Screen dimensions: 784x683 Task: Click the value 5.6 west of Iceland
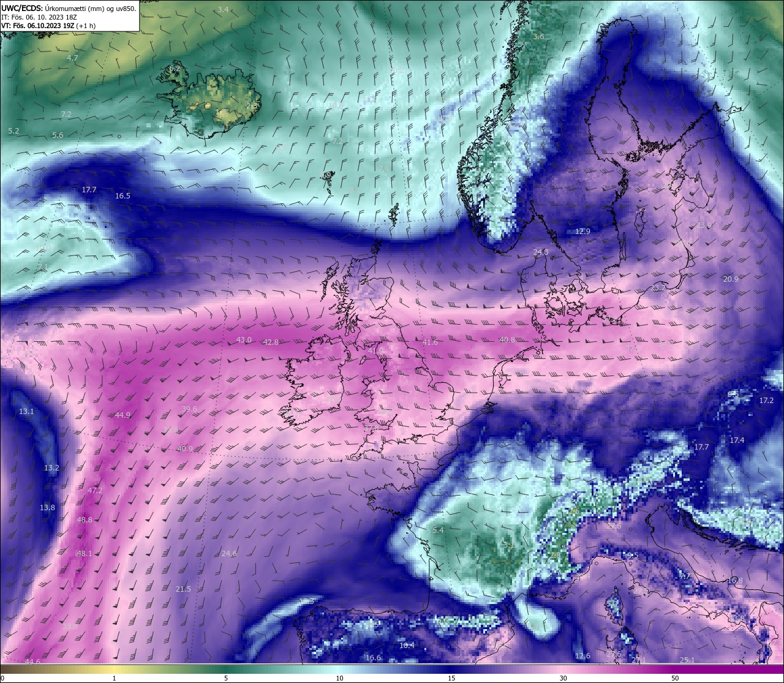point(58,135)
